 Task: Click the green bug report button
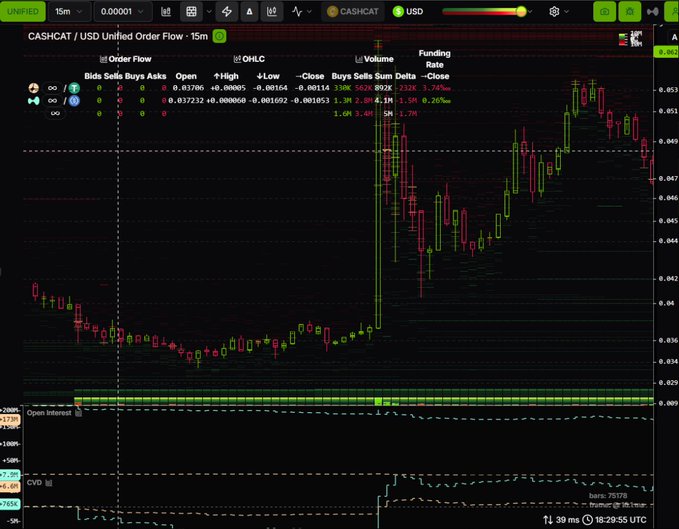click(x=630, y=12)
